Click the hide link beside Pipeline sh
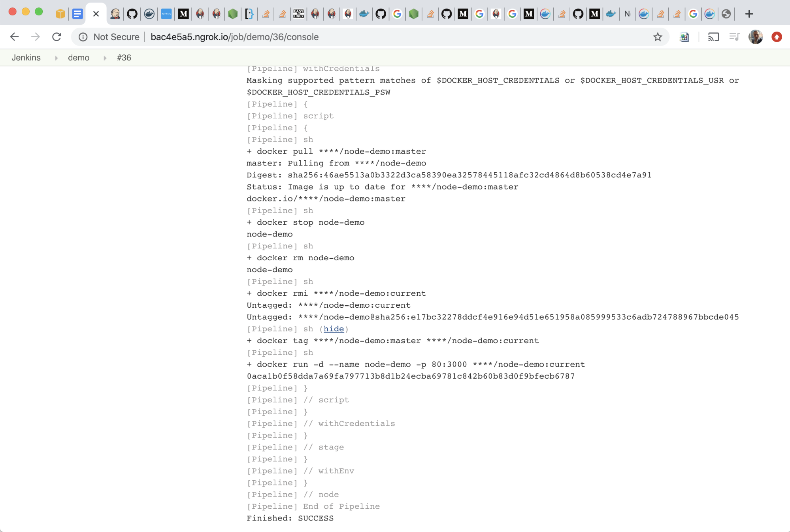Image resolution: width=790 pixels, height=532 pixels. click(x=334, y=329)
